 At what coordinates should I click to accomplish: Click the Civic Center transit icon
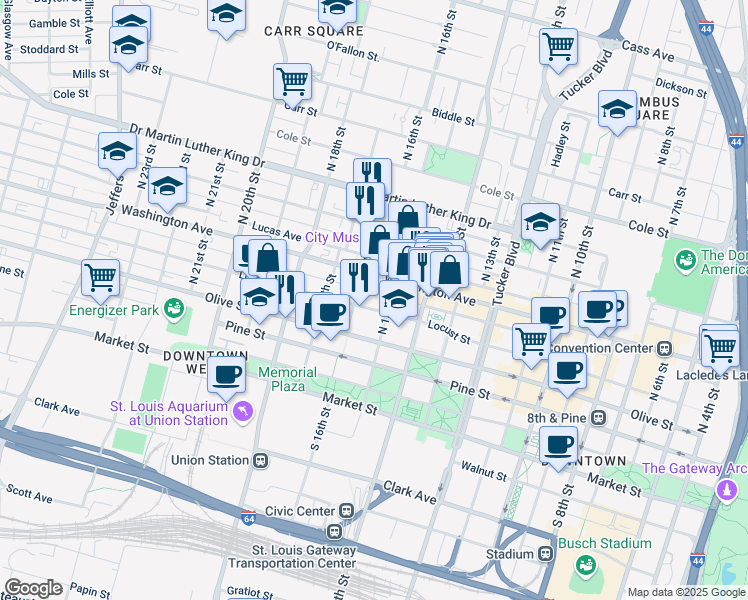coord(346,511)
